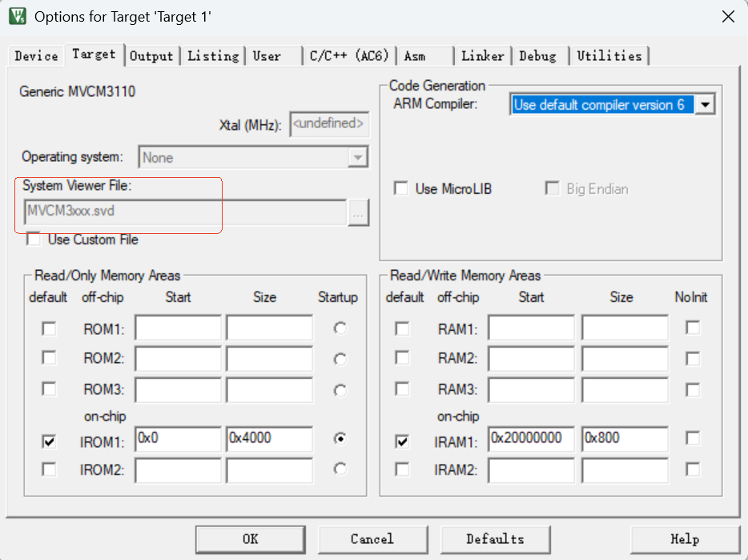Click the Keil uVision icon in title bar
The height and width of the screenshot is (560, 748).
click(17, 17)
